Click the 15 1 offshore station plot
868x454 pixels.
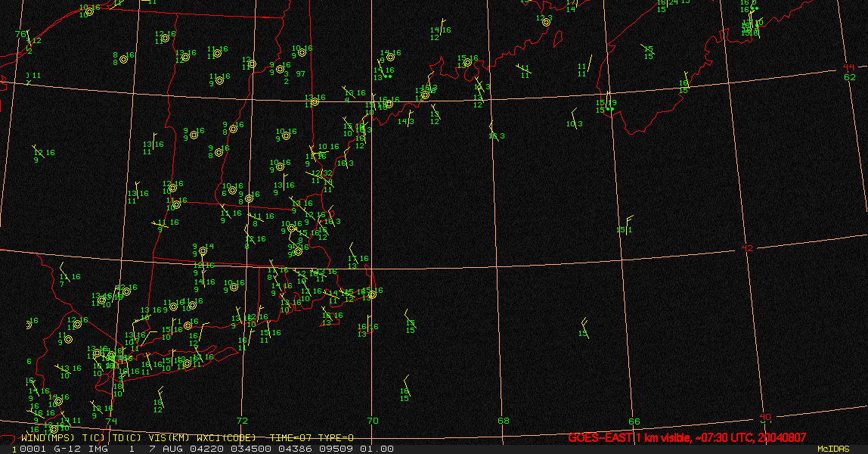[625, 226]
